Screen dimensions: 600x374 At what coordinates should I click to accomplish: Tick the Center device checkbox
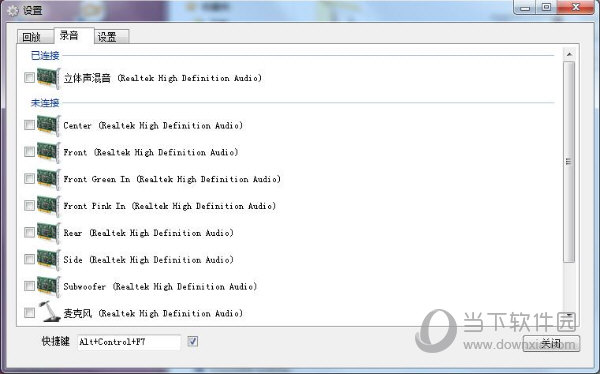click(29, 125)
